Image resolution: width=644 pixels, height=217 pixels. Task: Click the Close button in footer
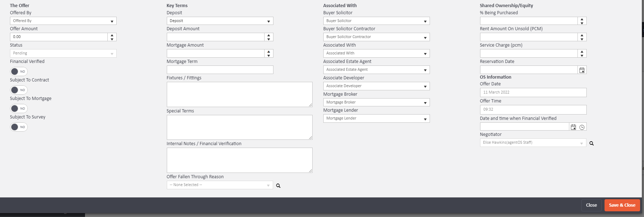(591, 205)
